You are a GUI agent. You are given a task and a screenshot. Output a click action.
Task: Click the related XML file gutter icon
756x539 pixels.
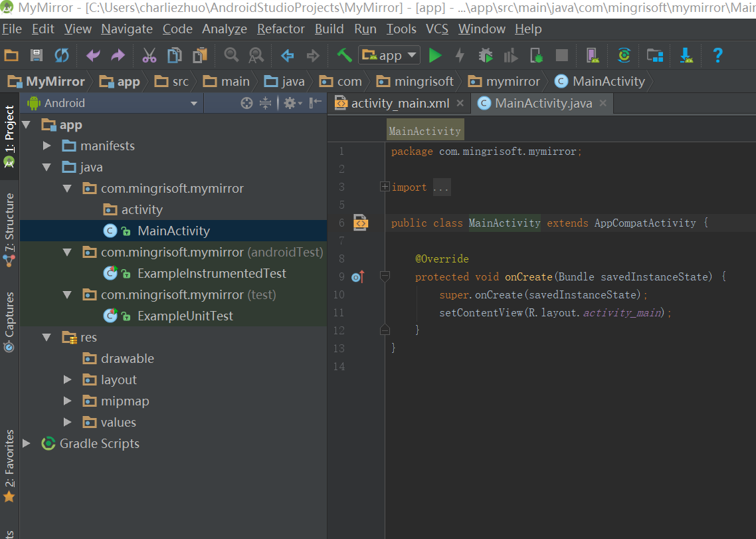tap(361, 223)
